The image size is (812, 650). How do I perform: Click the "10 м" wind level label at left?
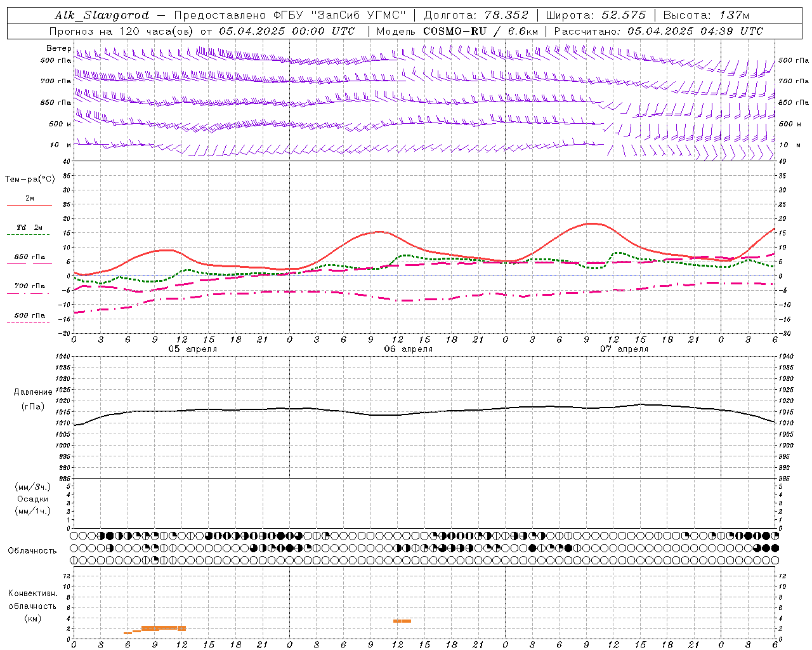point(61,145)
